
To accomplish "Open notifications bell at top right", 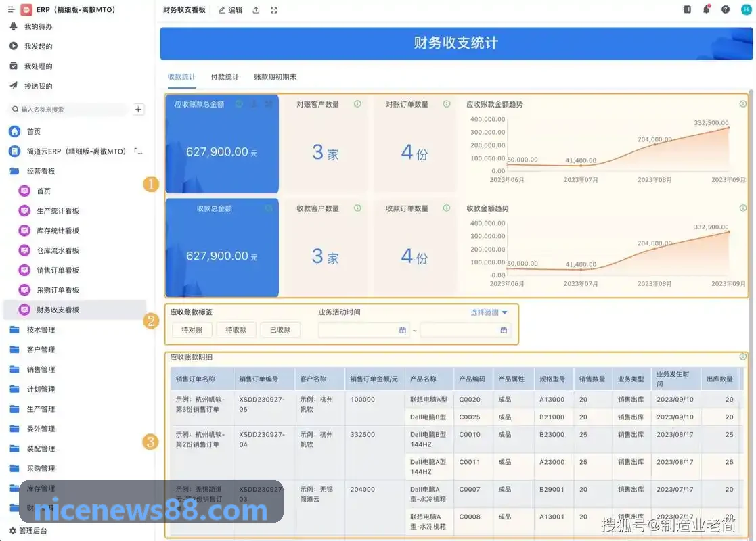I will 707,9.
